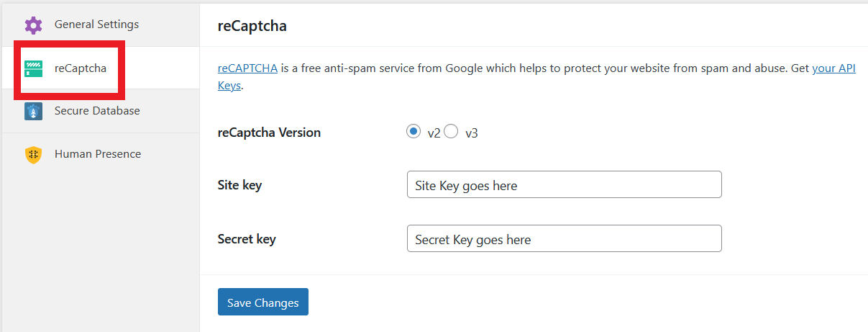Click the Save Changes button
The image size is (868, 332).
[x=263, y=302]
